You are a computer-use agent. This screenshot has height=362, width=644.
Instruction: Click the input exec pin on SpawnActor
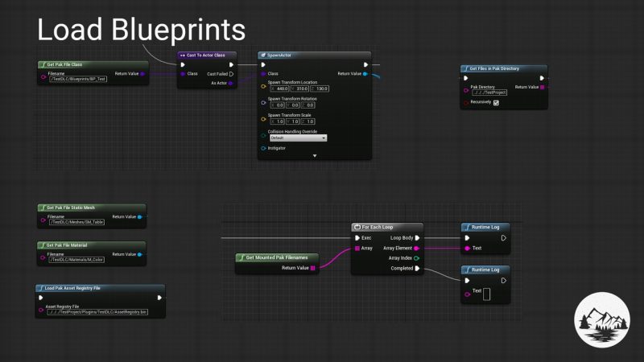pyautogui.click(x=263, y=64)
